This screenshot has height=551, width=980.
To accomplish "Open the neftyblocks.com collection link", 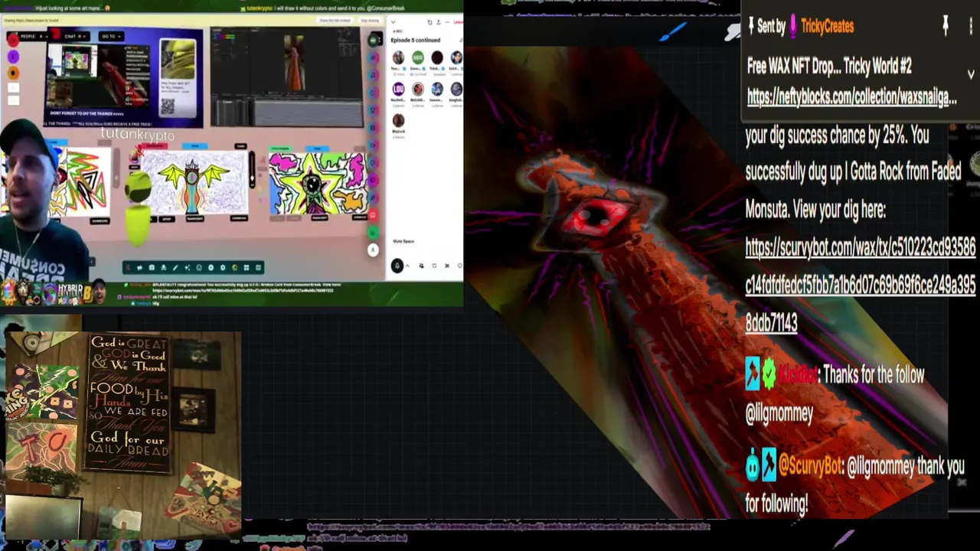I will [x=851, y=97].
